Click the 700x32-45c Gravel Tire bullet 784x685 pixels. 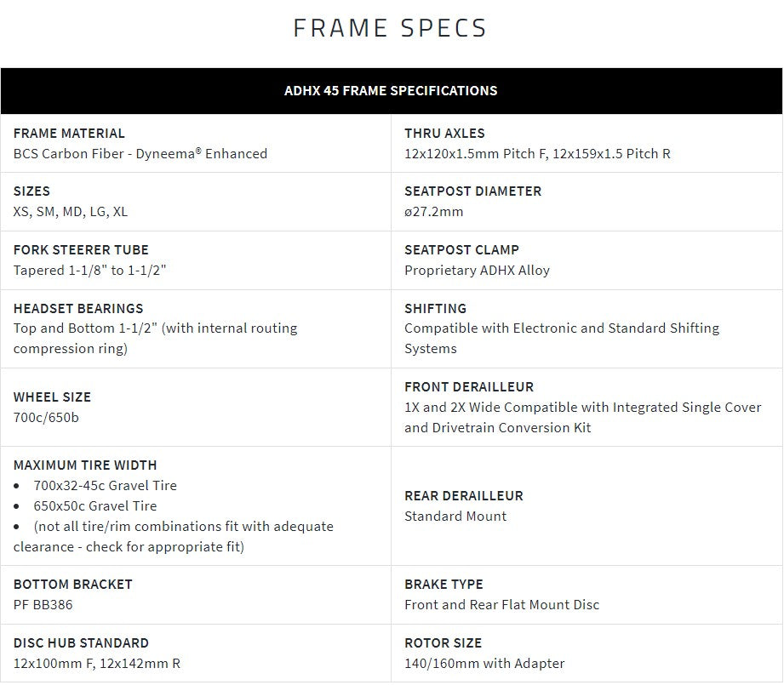coord(106,486)
